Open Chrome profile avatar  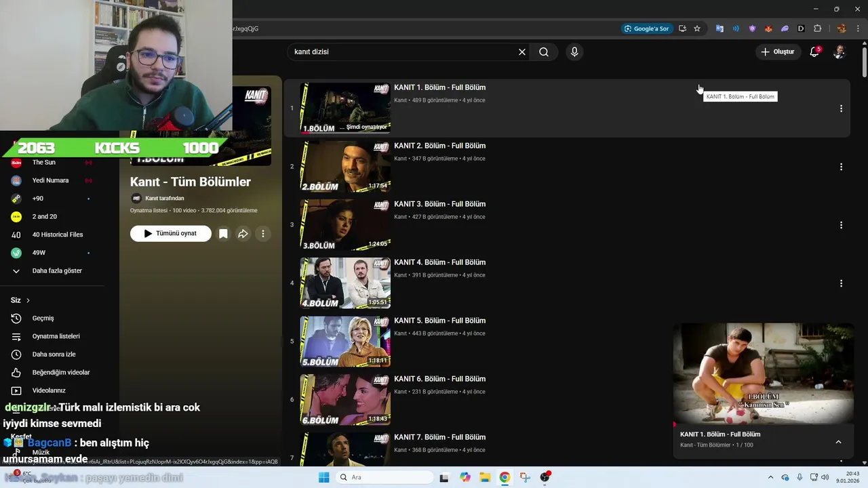click(x=842, y=28)
